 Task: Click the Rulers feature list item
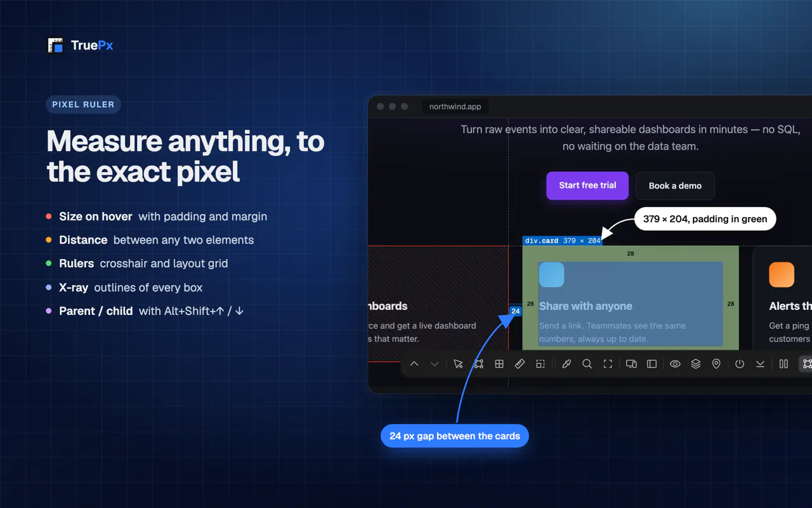[x=137, y=264]
